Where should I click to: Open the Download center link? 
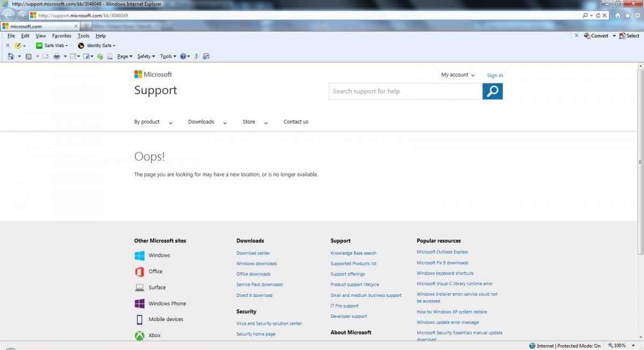click(x=253, y=253)
